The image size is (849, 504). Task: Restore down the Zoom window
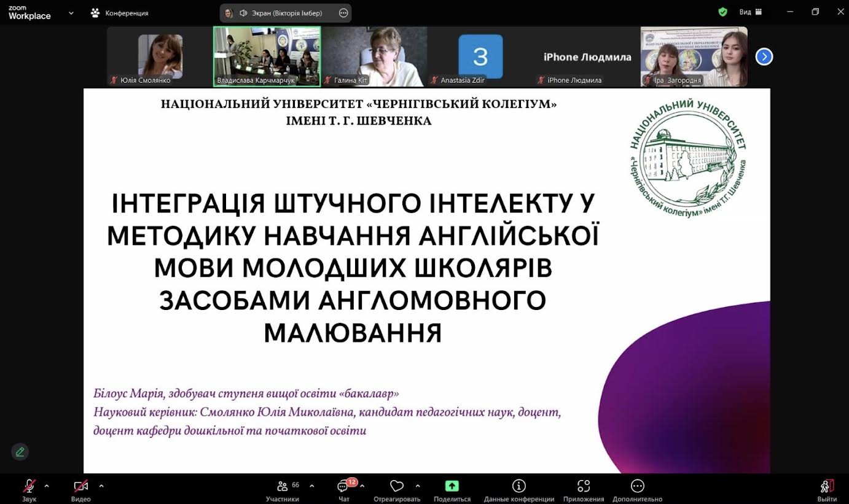815,12
